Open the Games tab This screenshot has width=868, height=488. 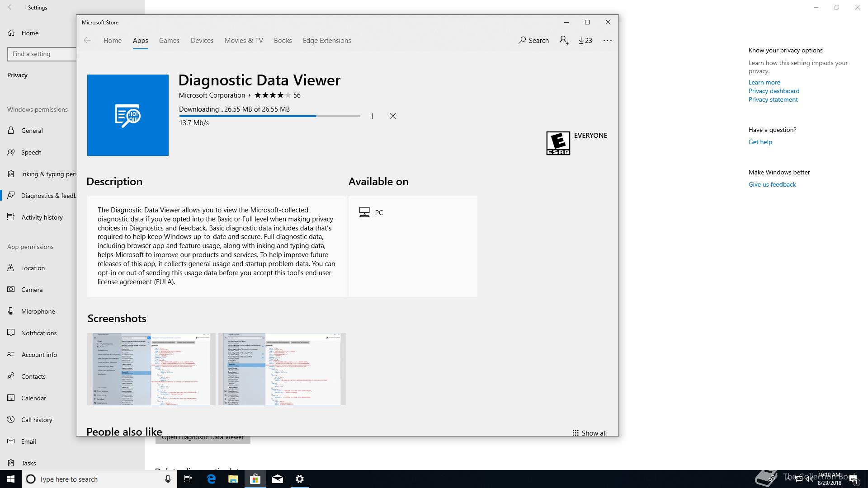pyautogui.click(x=169, y=40)
